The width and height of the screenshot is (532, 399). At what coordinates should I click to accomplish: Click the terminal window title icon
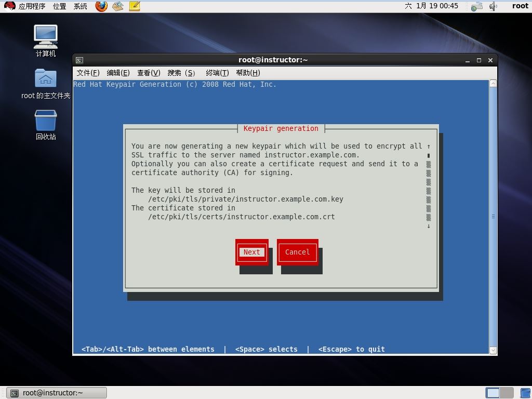[79, 60]
